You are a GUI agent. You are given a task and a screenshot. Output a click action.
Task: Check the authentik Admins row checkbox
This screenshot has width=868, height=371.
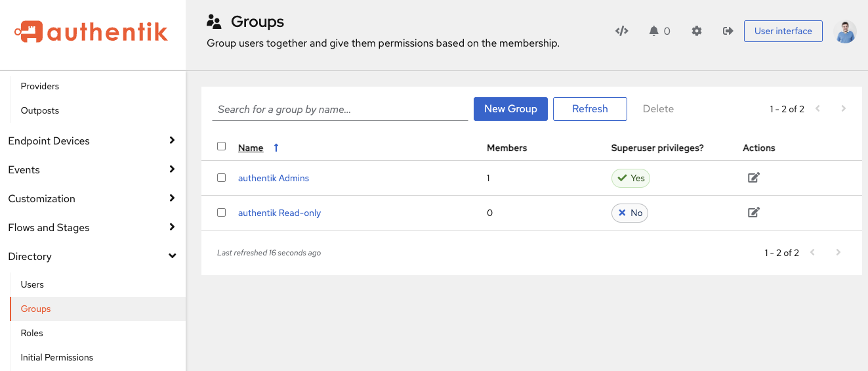pos(221,178)
